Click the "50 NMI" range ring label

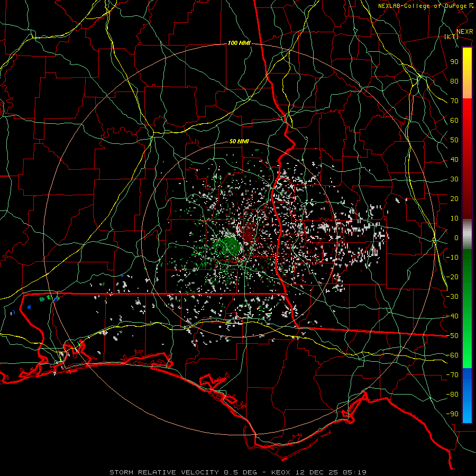[x=239, y=141]
